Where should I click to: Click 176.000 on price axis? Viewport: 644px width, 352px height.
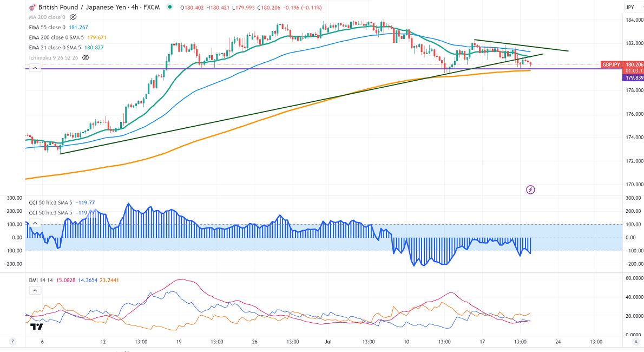[634, 114]
